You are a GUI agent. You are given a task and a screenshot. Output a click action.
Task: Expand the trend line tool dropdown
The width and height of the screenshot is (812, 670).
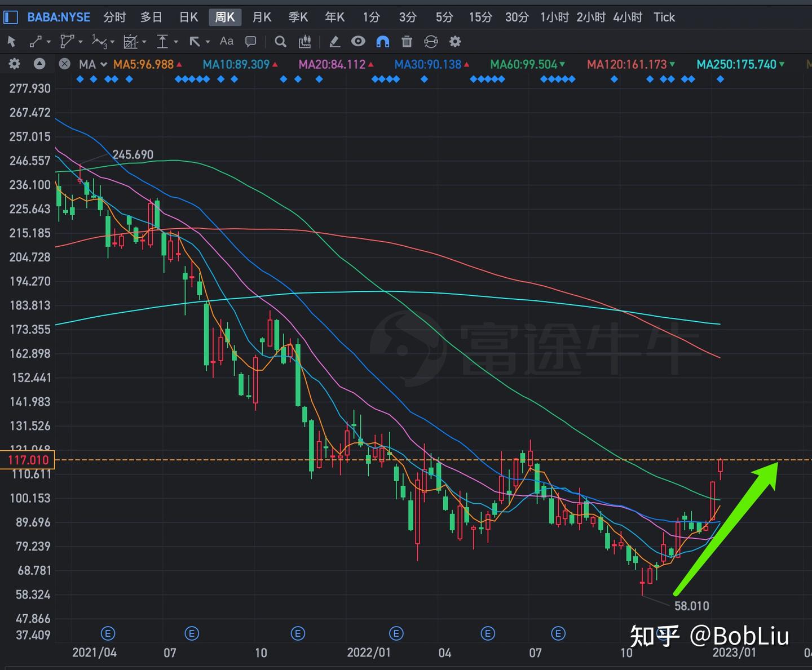click(x=48, y=41)
